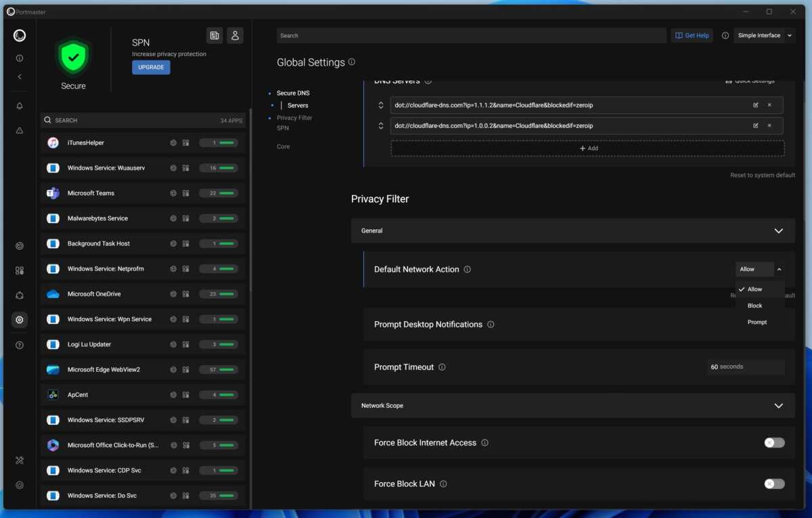Select ApCent in app list

pyautogui.click(x=143, y=395)
